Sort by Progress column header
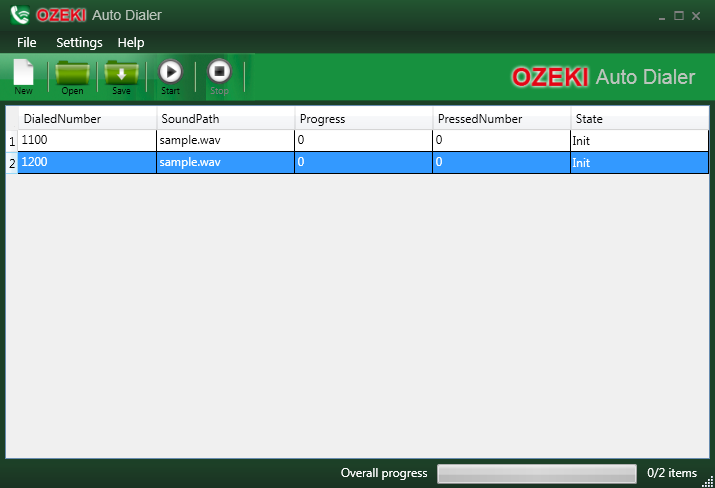715x488 pixels. tap(363, 119)
